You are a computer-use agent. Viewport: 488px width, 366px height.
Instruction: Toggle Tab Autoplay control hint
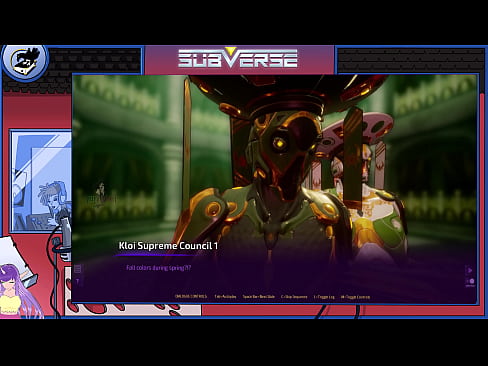[225, 297]
